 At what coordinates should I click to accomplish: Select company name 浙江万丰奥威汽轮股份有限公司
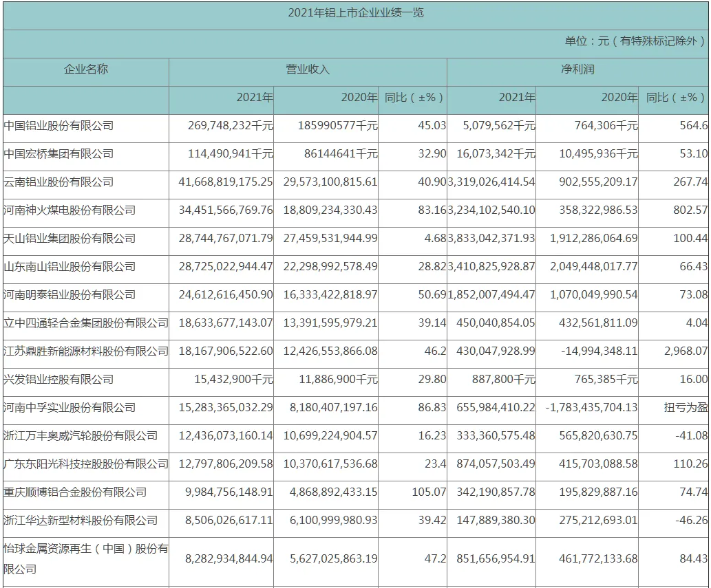pyautogui.click(x=81, y=436)
